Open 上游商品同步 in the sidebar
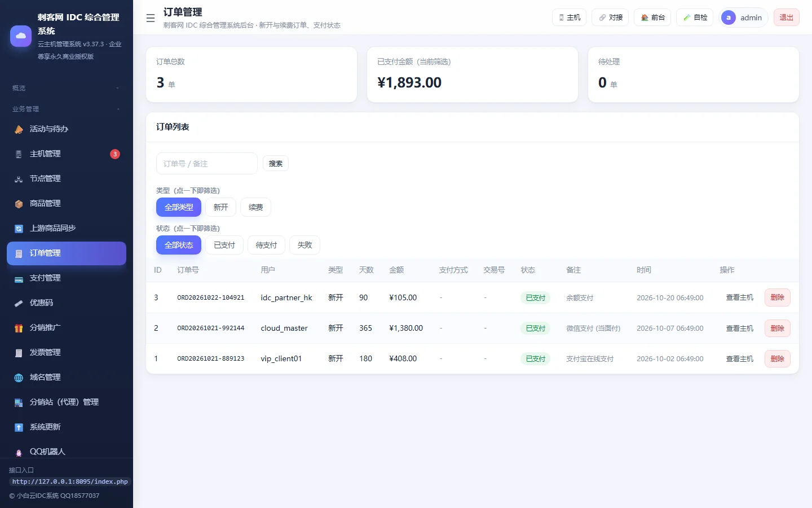The width and height of the screenshot is (812, 508). click(x=67, y=229)
